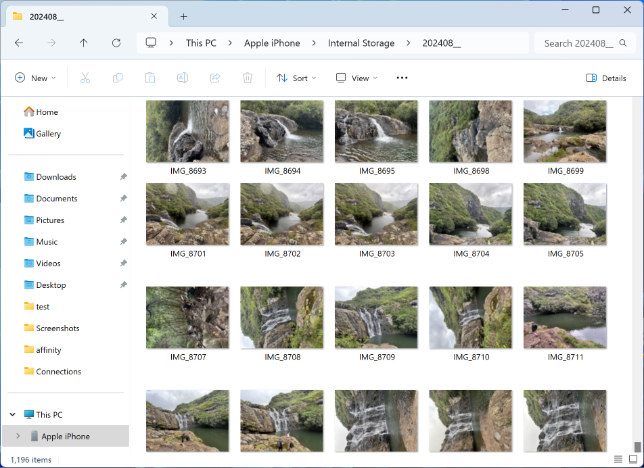
Task: Select This PC in navigation tree
Action: pyautogui.click(x=43, y=414)
